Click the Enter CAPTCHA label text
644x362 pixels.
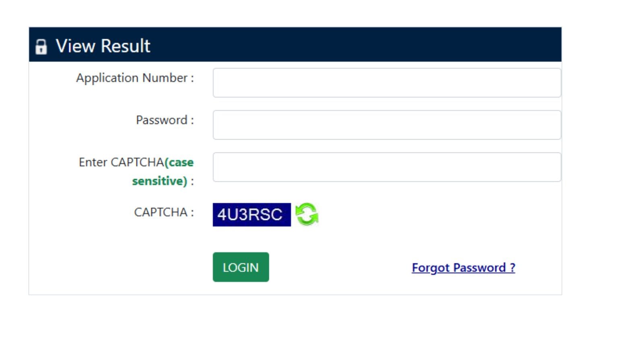121,162
